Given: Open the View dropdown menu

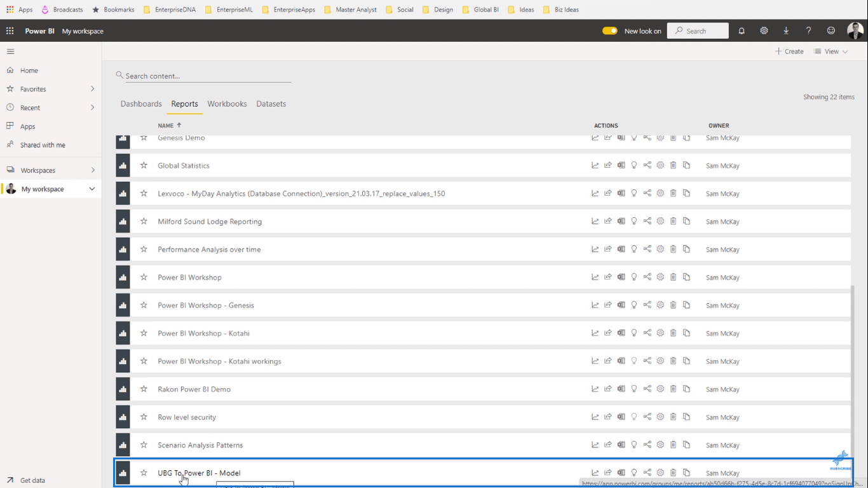Looking at the screenshot, I should click(831, 51).
